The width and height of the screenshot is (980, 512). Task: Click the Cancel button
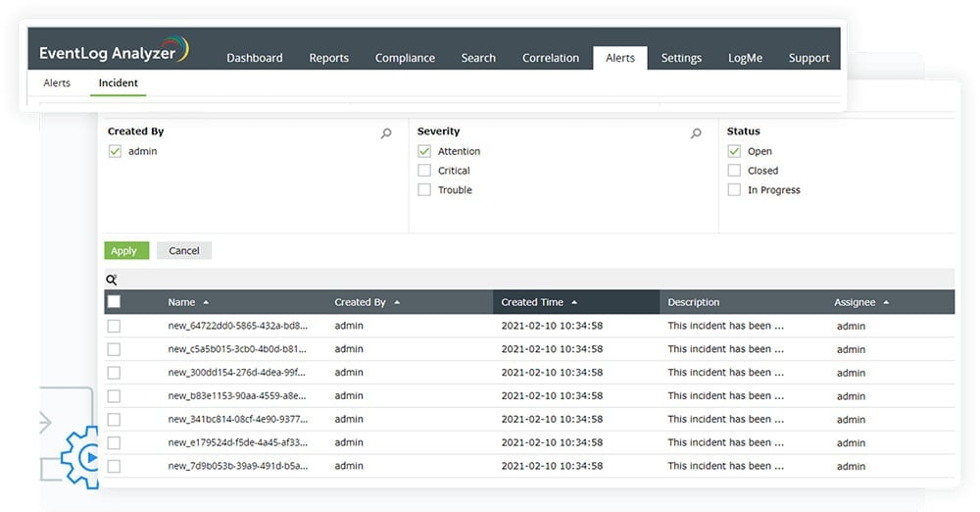[184, 250]
